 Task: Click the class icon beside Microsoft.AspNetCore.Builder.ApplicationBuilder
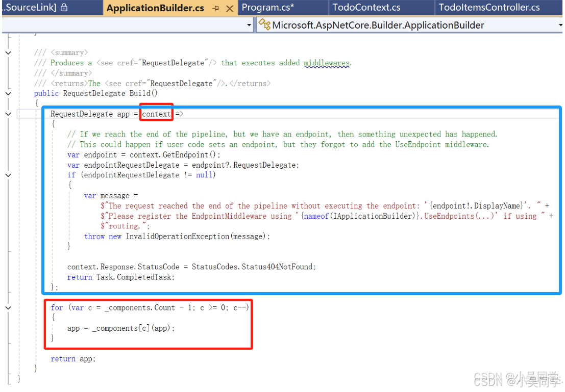[264, 24]
